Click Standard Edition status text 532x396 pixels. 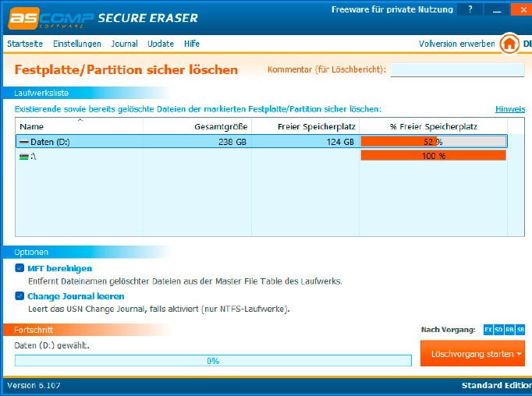pos(496,386)
